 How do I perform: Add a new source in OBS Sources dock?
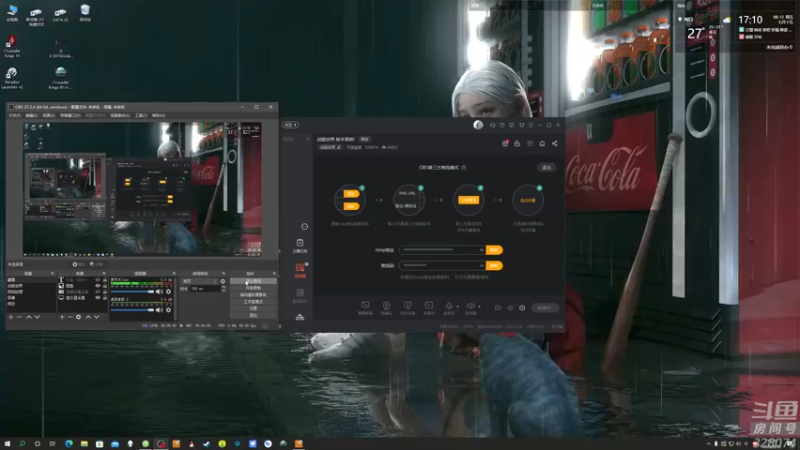click(62, 317)
